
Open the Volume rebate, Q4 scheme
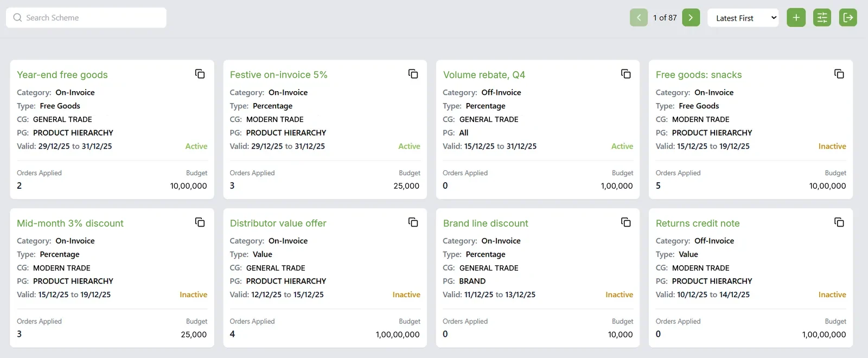(484, 75)
